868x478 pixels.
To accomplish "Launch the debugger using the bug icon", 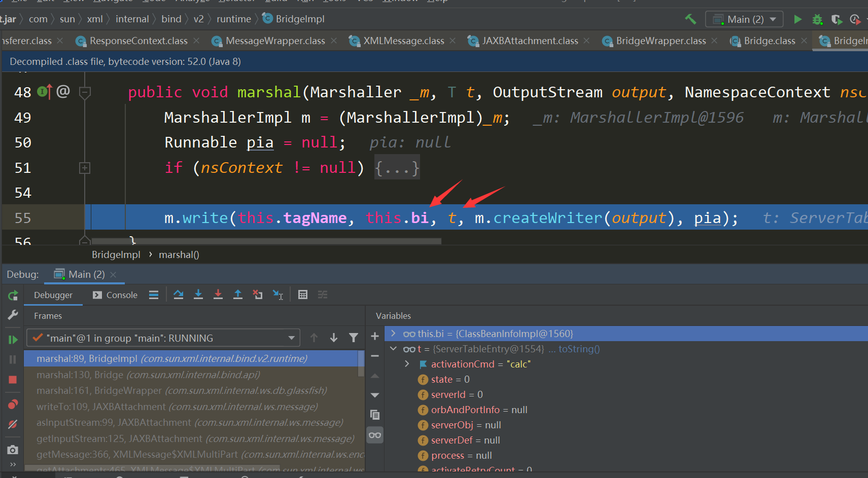I will pyautogui.click(x=817, y=19).
